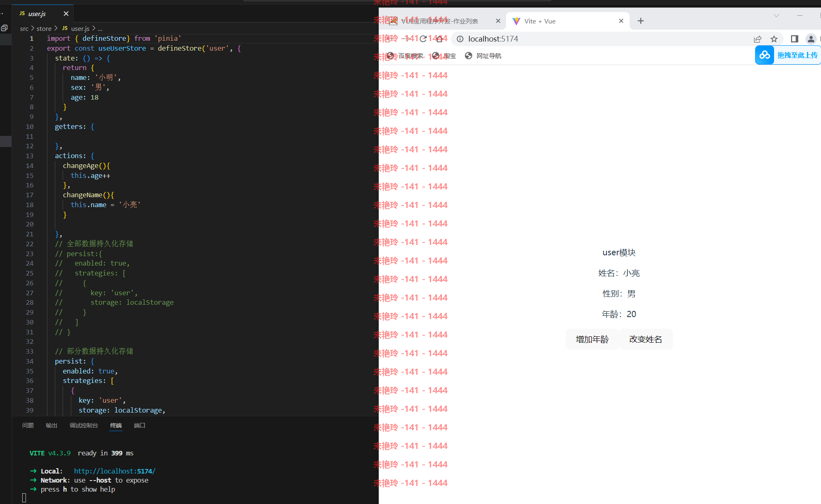Click the restore-windows icon in VS Code sidebar
The width and height of the screenshot is (821, 504).
(x=4, y=28)
